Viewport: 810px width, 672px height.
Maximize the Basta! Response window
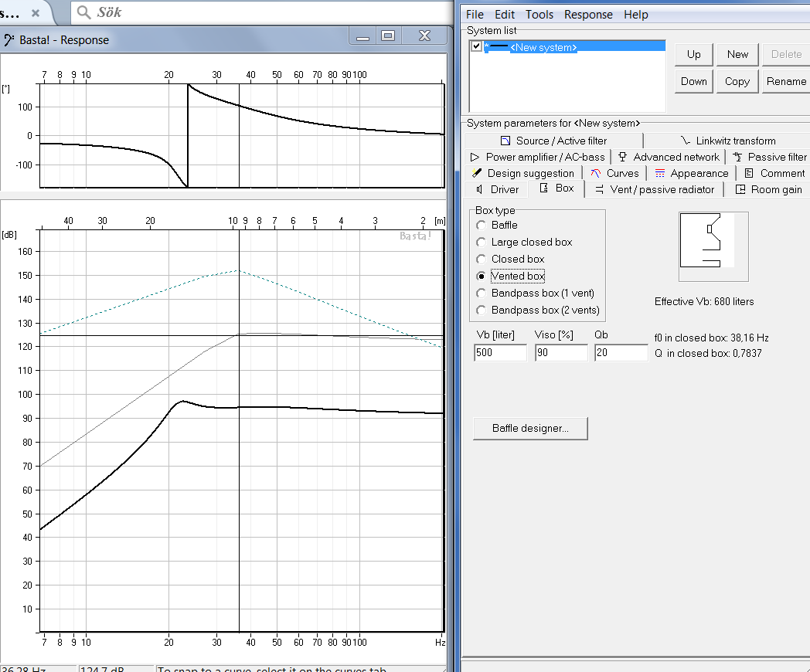[388, 36]
